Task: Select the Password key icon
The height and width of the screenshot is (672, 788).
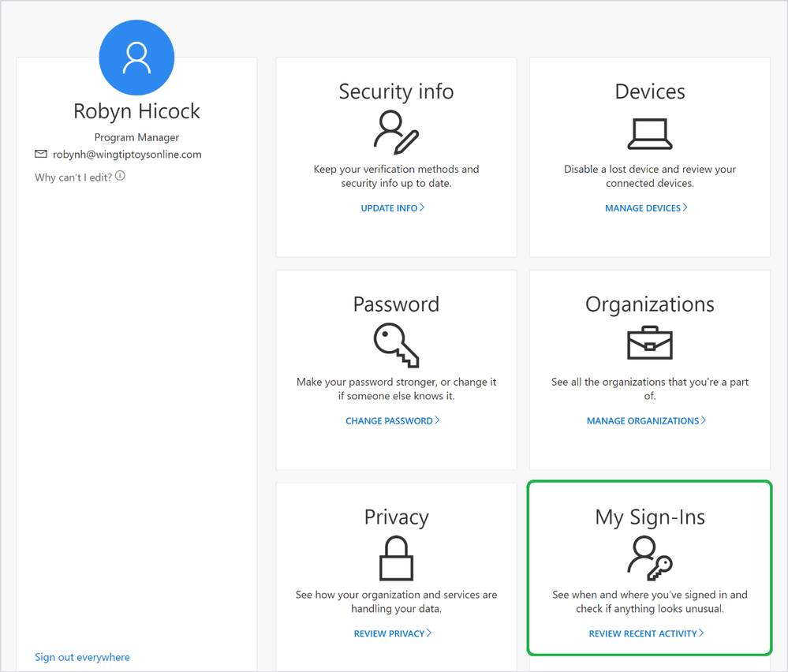Action: pyautogui.click(x=396, y=345)
